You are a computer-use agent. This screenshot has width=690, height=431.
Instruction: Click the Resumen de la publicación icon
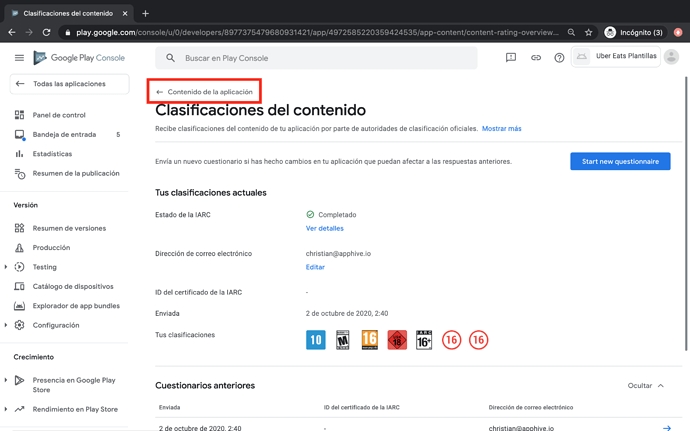(x=19, y=173)
